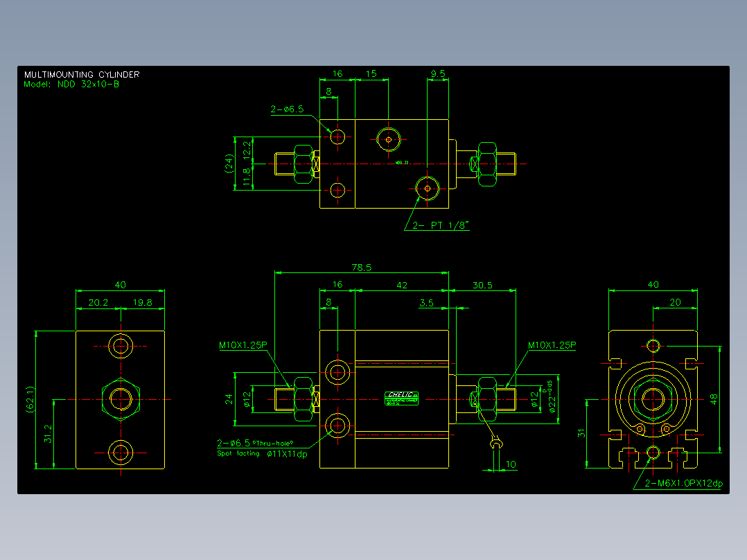Pick the 30.5 dimension value
Viewport: 747px width, 560px height.
tap(482, 285)
